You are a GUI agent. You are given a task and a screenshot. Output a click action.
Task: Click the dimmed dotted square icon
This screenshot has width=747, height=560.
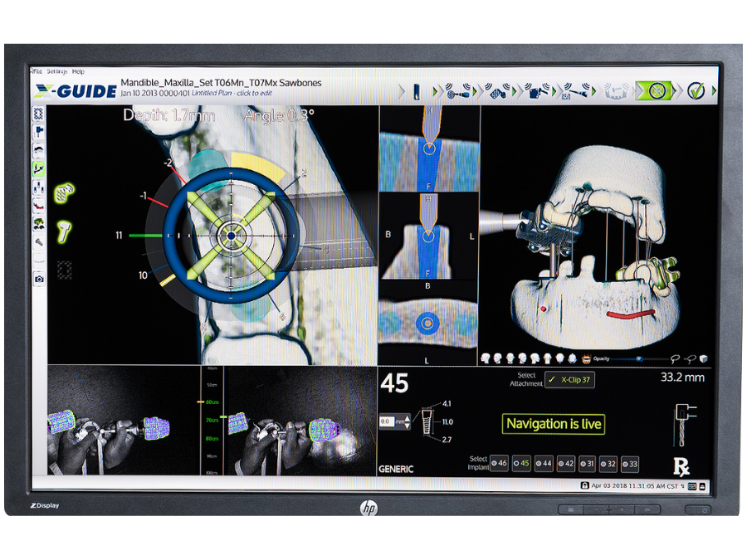[64, 270]
